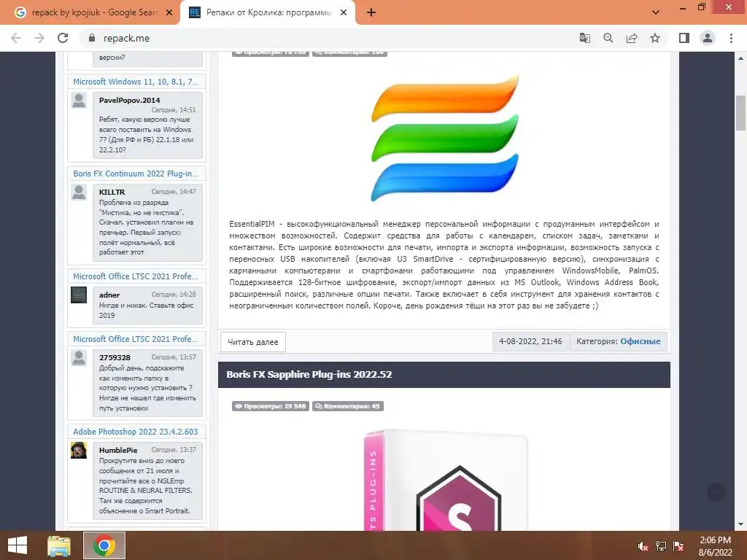The width and height of the screenshot is (747, 560).
Task: Click adner's avatar image
Action: (x=79, y=295)
